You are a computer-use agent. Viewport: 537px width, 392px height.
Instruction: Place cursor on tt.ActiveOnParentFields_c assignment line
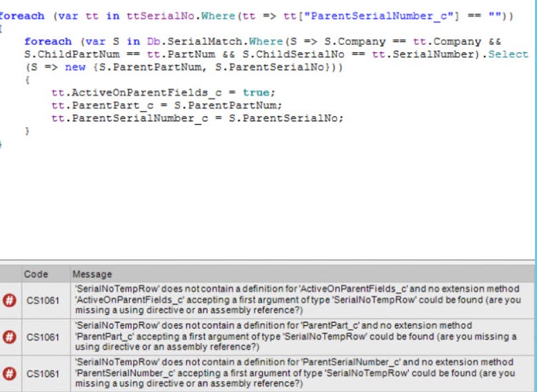click(163, 93)
